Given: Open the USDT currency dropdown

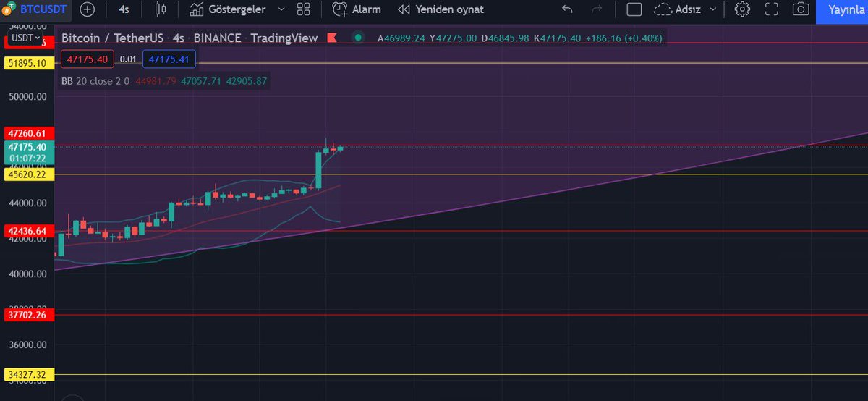Looking at the screenshot, I should click(x=25, y=37).
